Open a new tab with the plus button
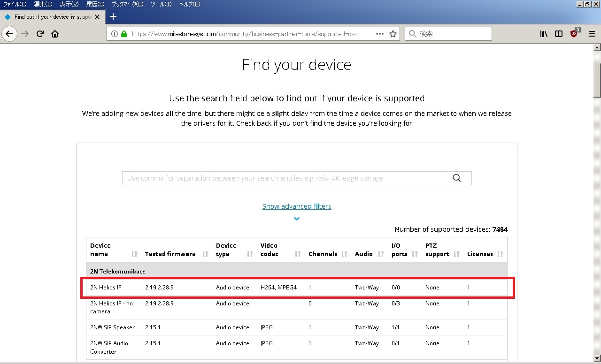 click(x=113, y=16)
